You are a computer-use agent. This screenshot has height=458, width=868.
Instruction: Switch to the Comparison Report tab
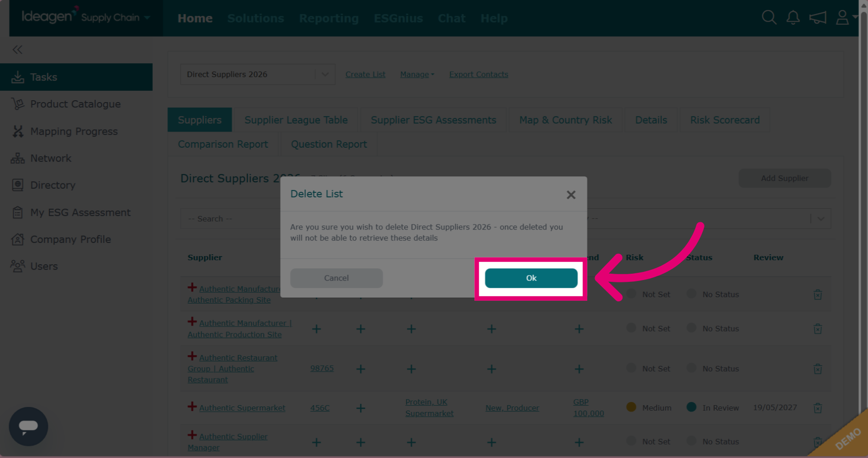coord(223,144)
